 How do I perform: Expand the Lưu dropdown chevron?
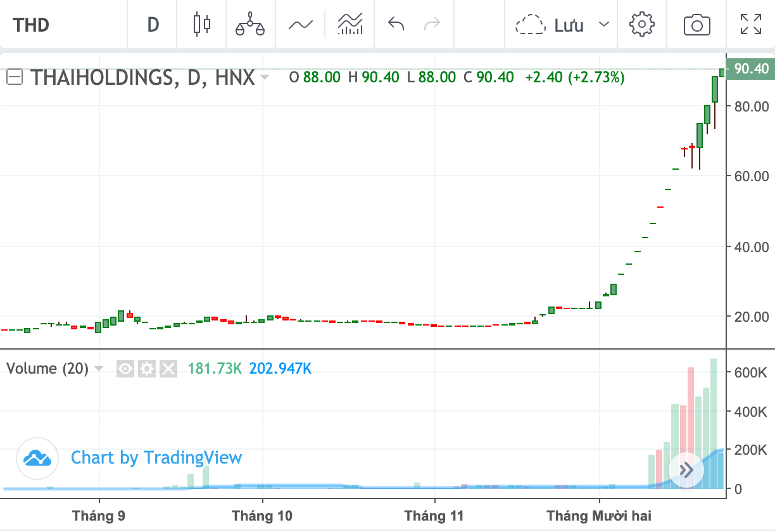click(x=604, y=25)
